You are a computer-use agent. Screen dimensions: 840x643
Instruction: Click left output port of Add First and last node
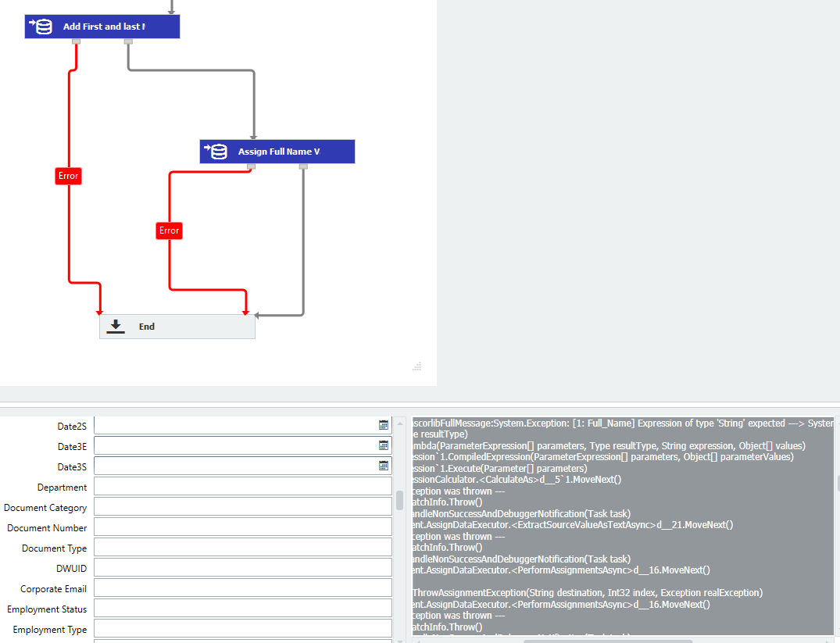point(76,41)
